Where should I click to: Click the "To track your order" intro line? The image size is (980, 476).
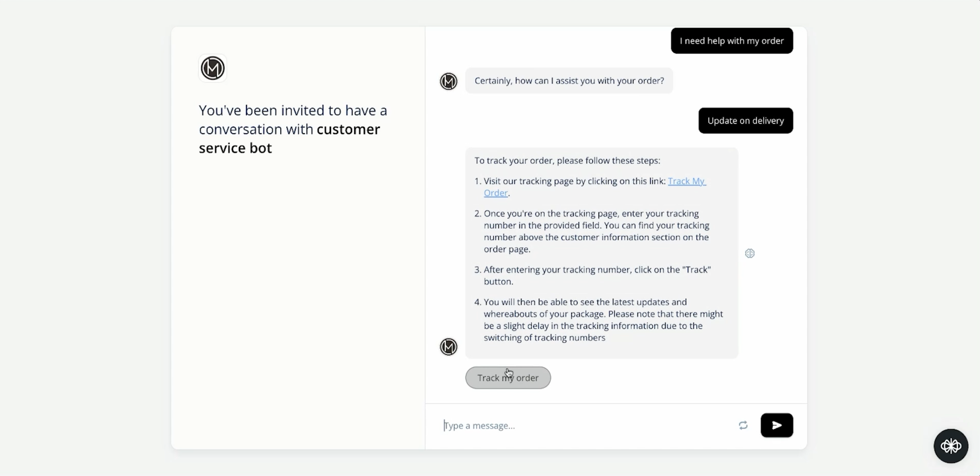click(567, 161)
